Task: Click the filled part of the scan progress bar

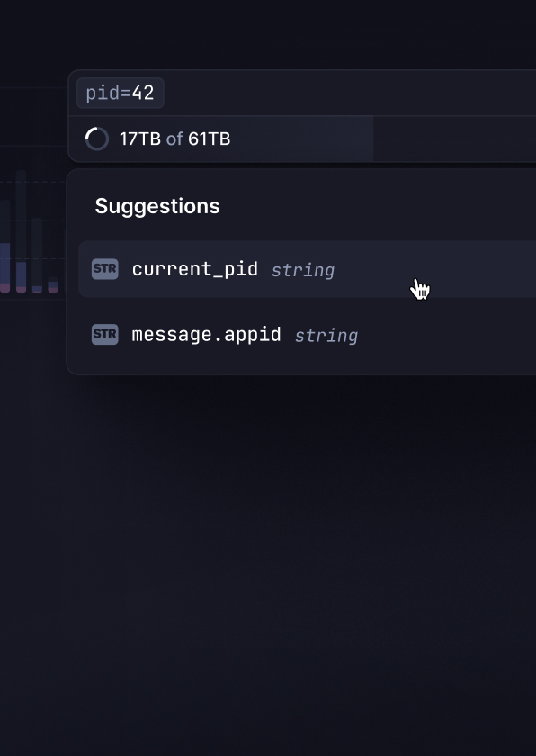Action: click(221, 139)
